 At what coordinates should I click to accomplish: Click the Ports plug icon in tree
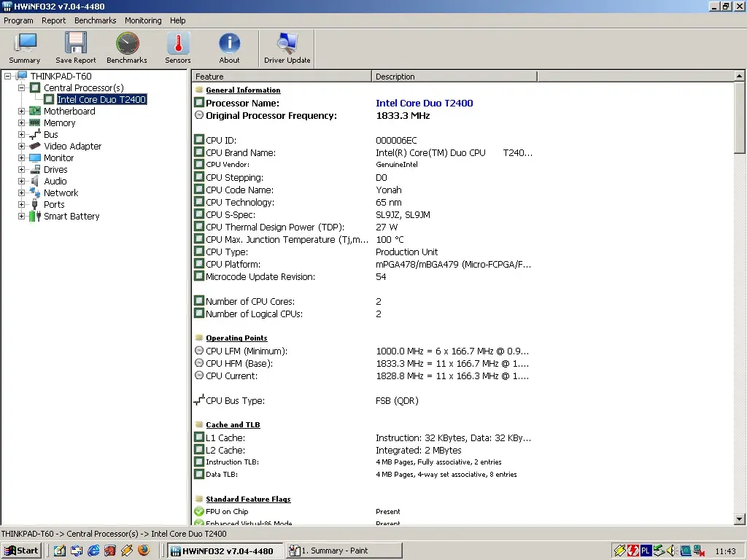[x=35, y=204]
